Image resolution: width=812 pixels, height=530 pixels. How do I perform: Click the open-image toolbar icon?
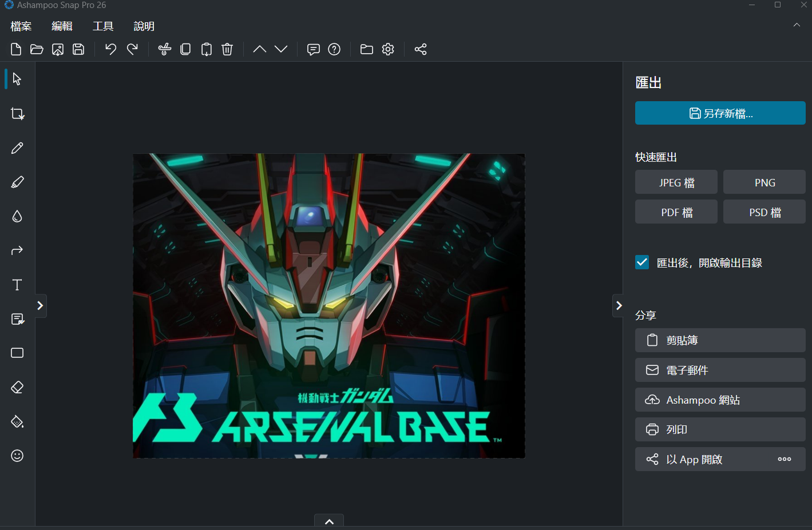point(58,49)
